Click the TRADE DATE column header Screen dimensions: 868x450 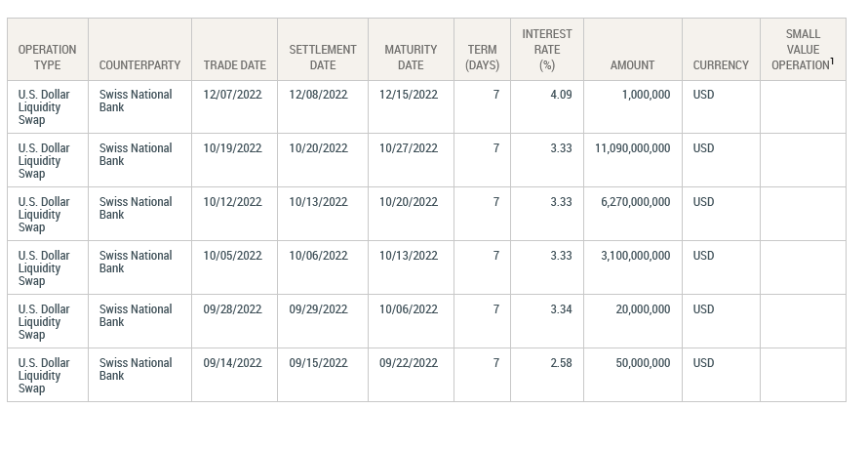[x=235, y=50]
